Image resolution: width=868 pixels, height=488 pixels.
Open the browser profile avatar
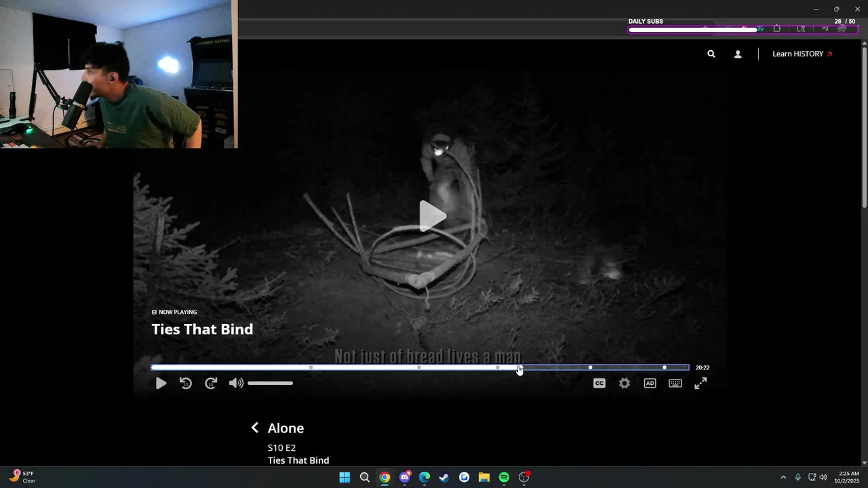[842, 29]
